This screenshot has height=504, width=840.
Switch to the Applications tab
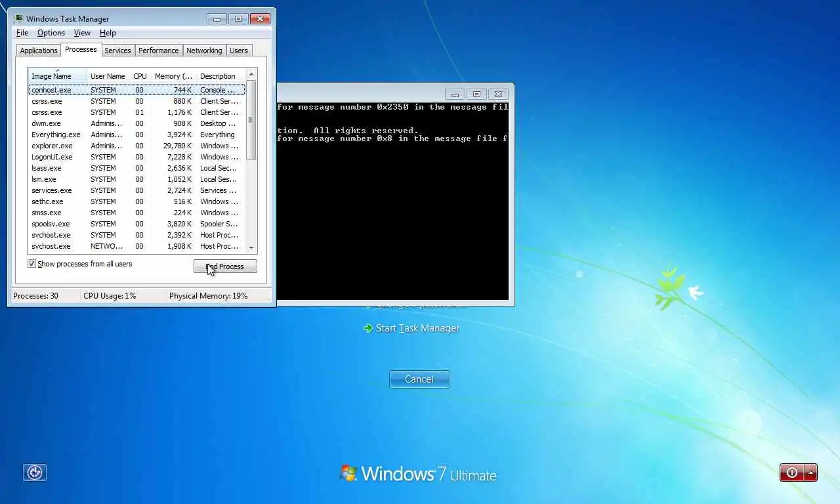[x=39, y=51]
